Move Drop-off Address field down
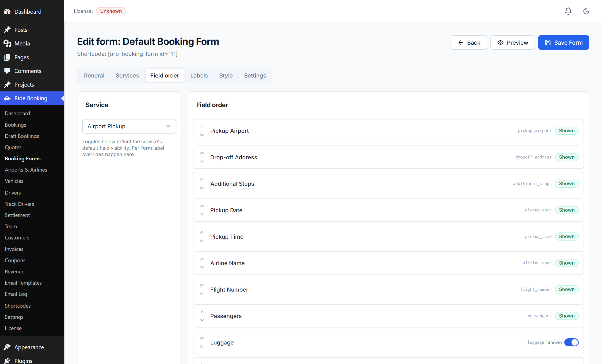Viewport: 602px width, 364px height. (202, 161)
